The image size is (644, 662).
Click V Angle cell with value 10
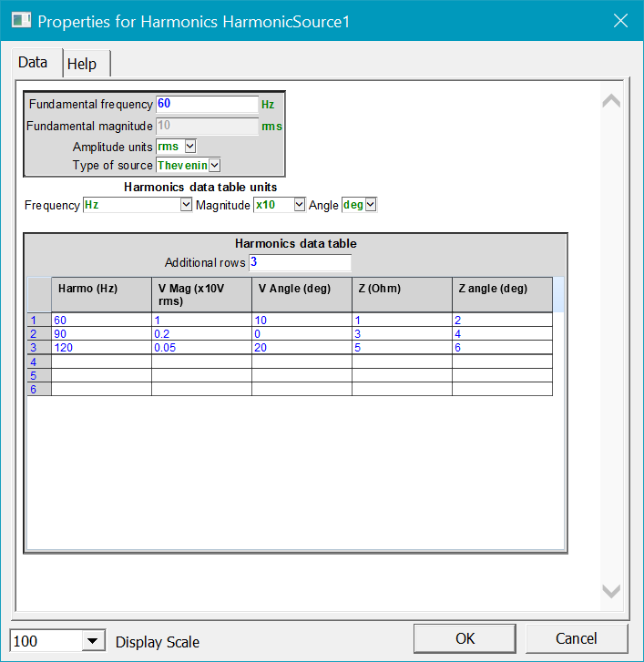click(x=302, y=320)
